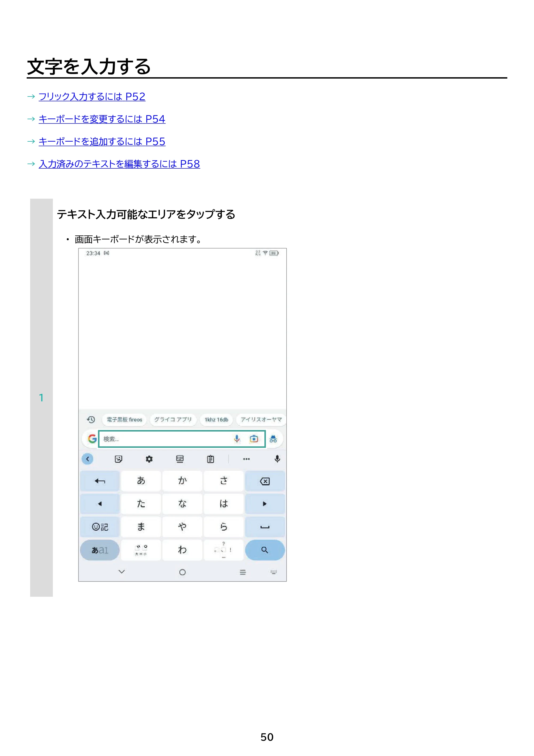Tap the あ kana key
Screen dimensions: 534x756
coord(141,481)
